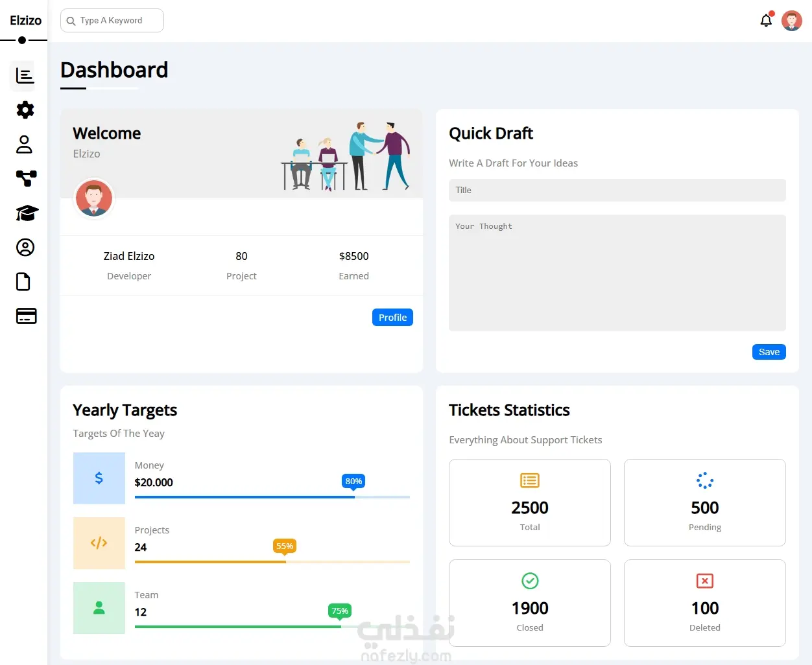Click the Welcome card profile avatar
Image resolution: width=812 pixels, height=665 pixels.
tap(94, 198)
